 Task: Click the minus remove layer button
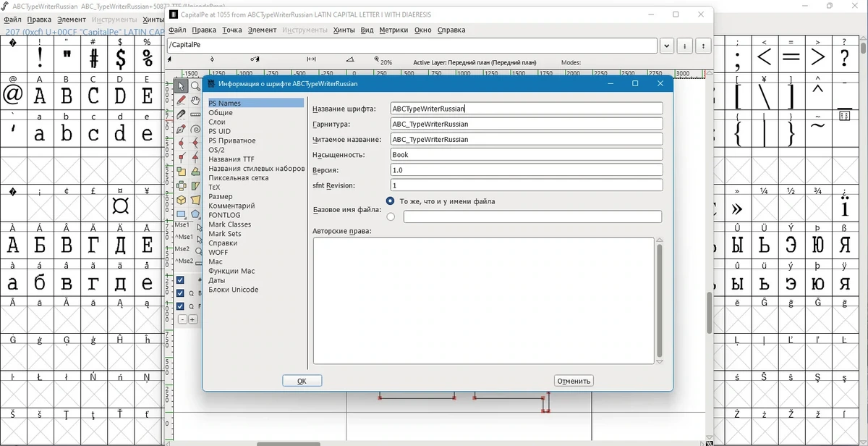(x=182, y=319)
